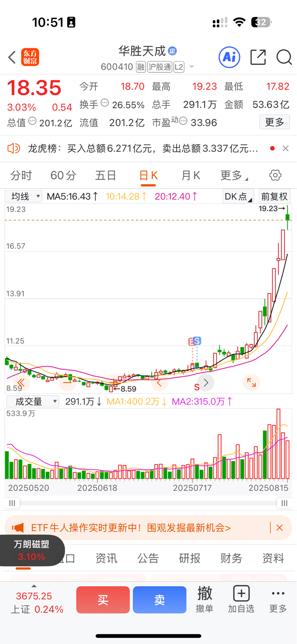Expand the 更多 chart period menu

234,175
